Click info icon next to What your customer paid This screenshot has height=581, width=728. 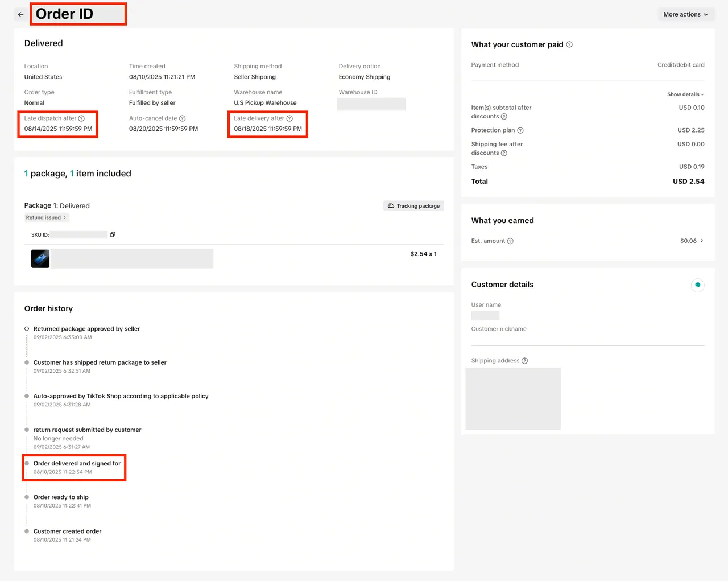click(x=569, y=44)
